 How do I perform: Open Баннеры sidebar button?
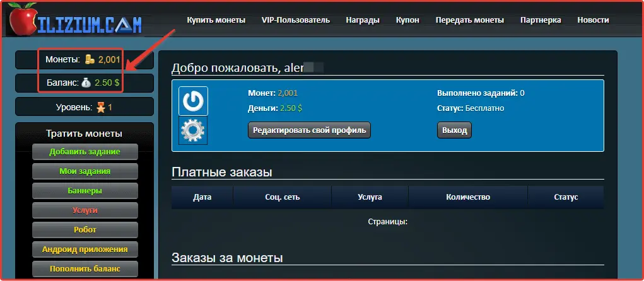pos(85,191)
